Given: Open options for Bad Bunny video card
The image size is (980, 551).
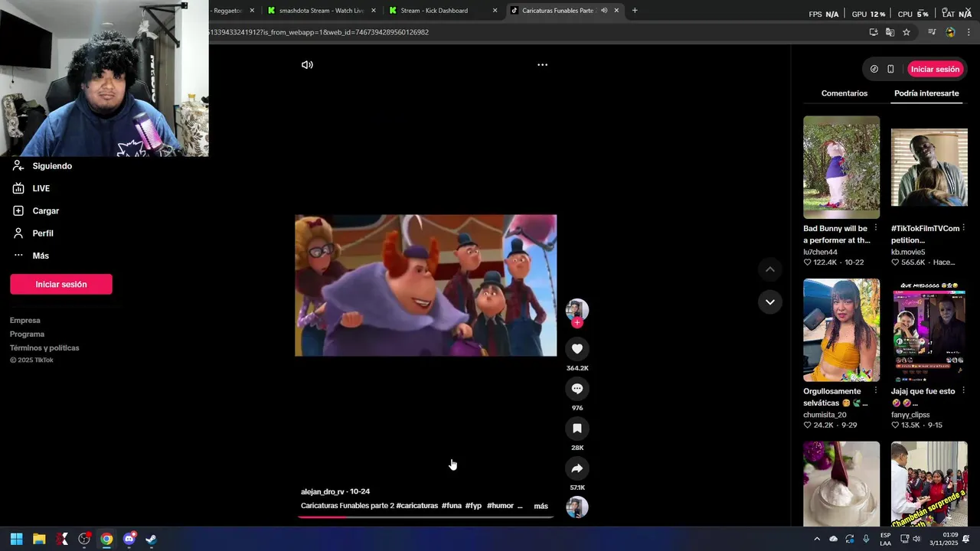Looking at the screenshot, I should [876, 228].
